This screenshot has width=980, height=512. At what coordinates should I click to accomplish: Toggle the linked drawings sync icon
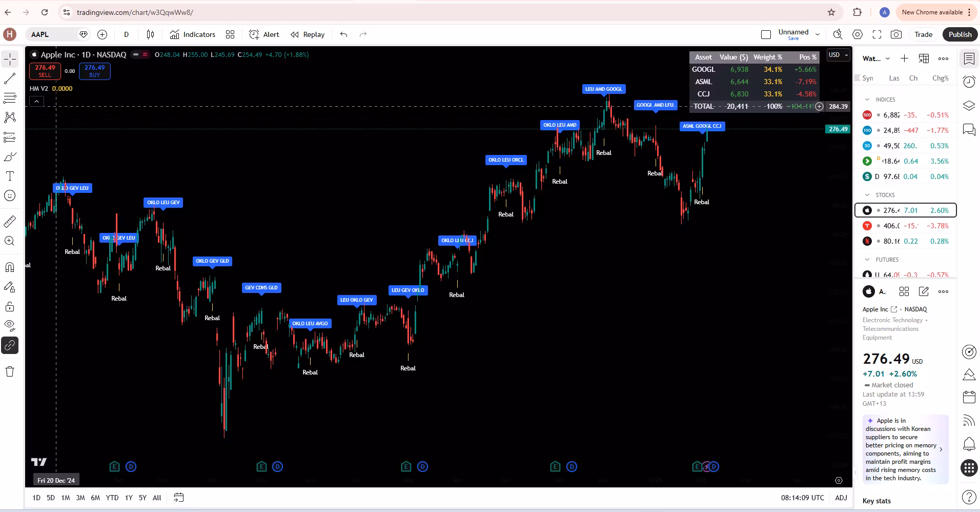click(10, 345)
